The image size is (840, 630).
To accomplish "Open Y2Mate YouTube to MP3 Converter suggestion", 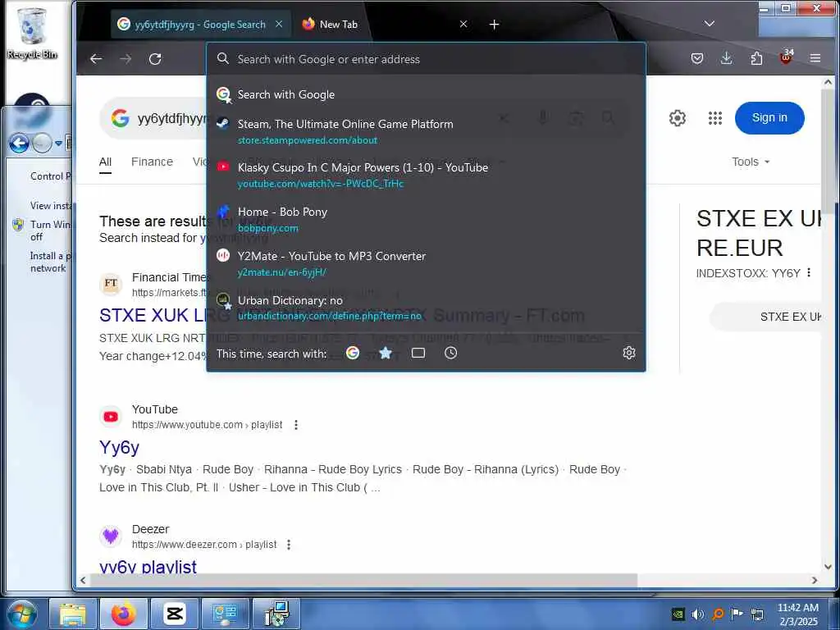I will (x=426, y=263).
